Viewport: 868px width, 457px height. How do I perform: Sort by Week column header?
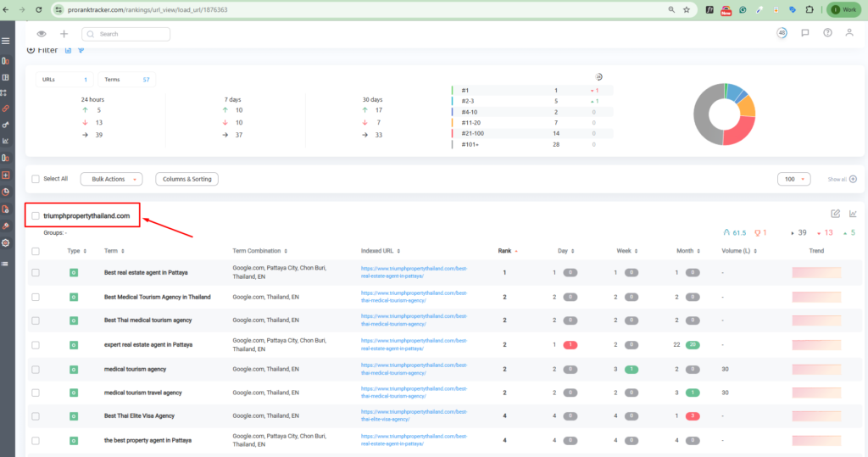coord(627,251)
